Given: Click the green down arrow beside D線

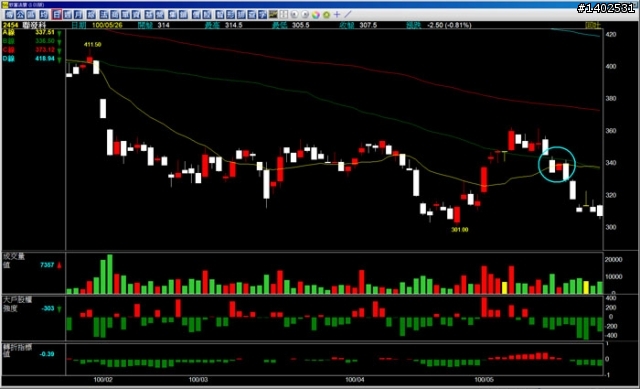Looking at the screenshot, I should (59, 60).
